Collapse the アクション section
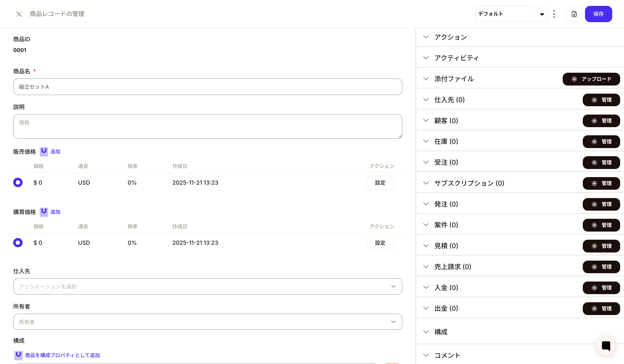This screenshot has width=624, height=364. (x=426, y=37)
